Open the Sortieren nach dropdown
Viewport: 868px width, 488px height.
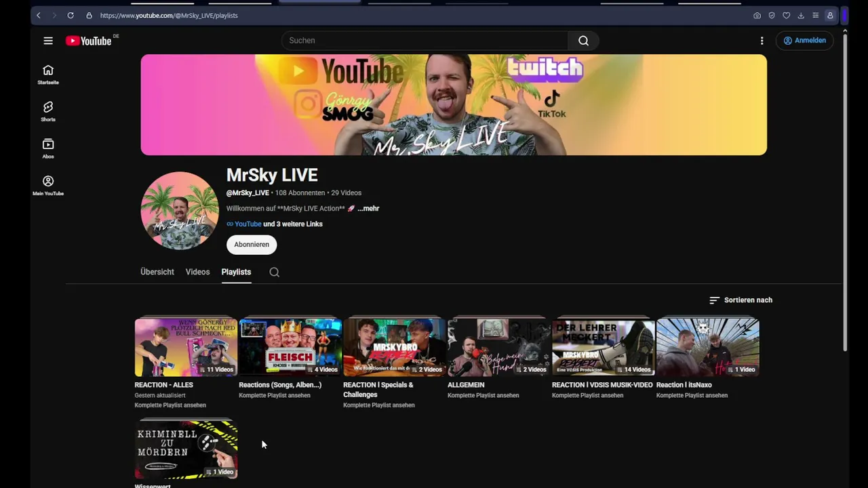[741, 300]
